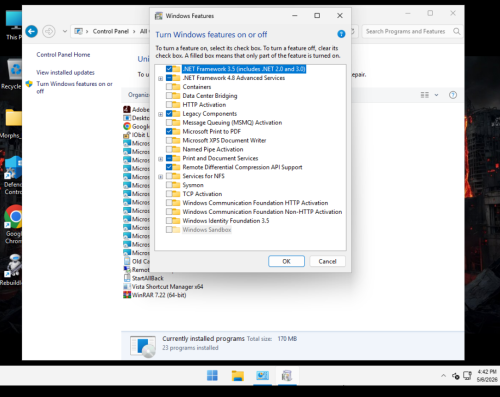This screenshot has width=500, height=397.
Task: Select the Recycle Bin desktop icon
Action: coord(13,74)
